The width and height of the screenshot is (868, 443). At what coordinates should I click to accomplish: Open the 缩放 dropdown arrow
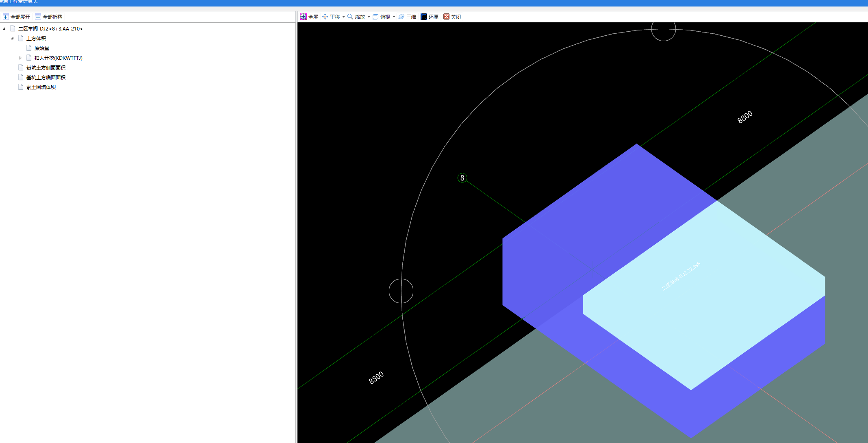[369, 17]
